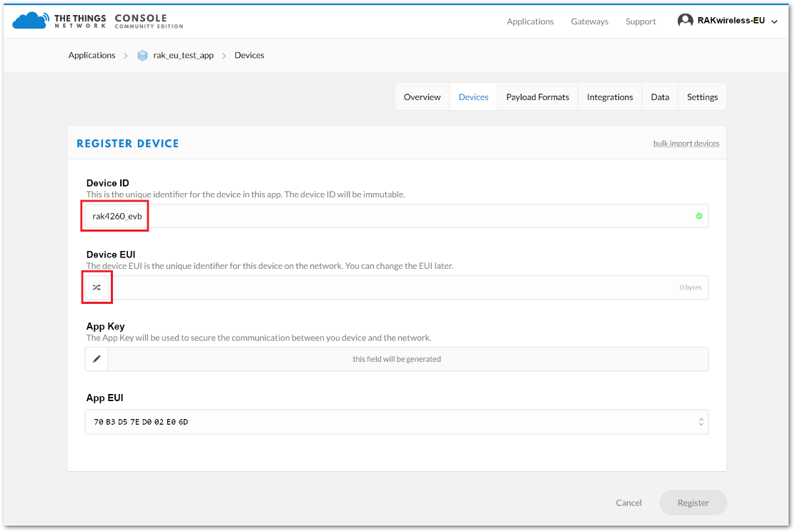Switch to the Settings tab
795x532 pixels.
click(702, 97)
